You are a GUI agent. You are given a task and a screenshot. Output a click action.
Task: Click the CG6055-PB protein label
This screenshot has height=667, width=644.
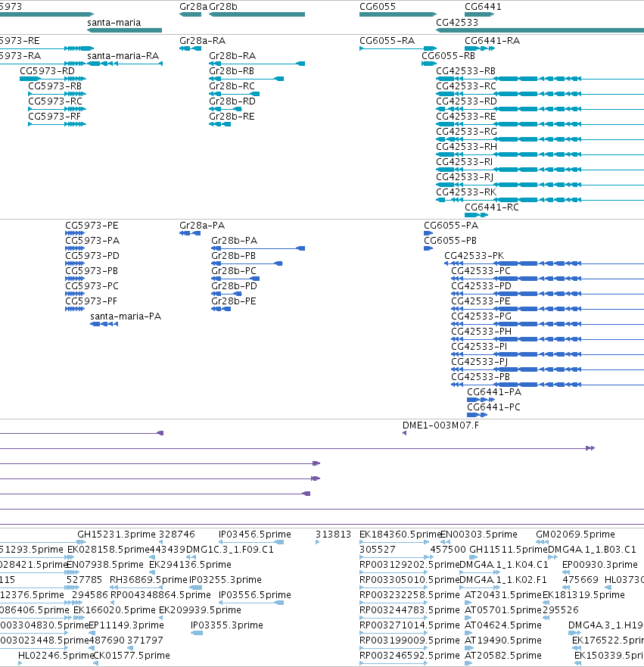450,241
